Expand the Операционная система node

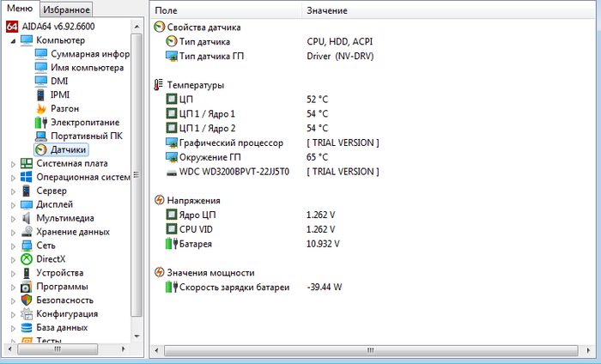coord(13,178)
